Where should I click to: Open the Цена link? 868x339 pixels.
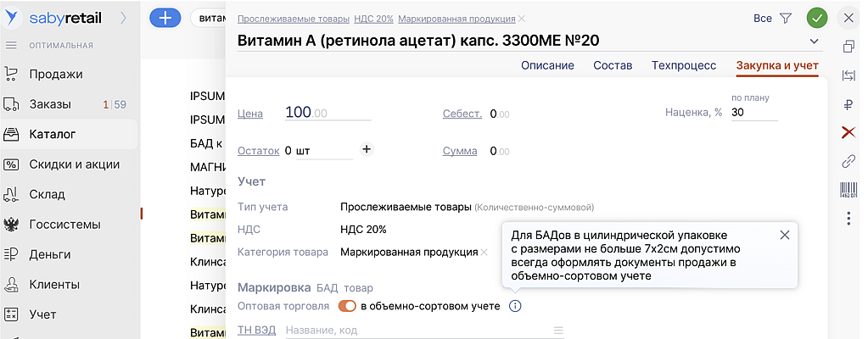point(249,114)
